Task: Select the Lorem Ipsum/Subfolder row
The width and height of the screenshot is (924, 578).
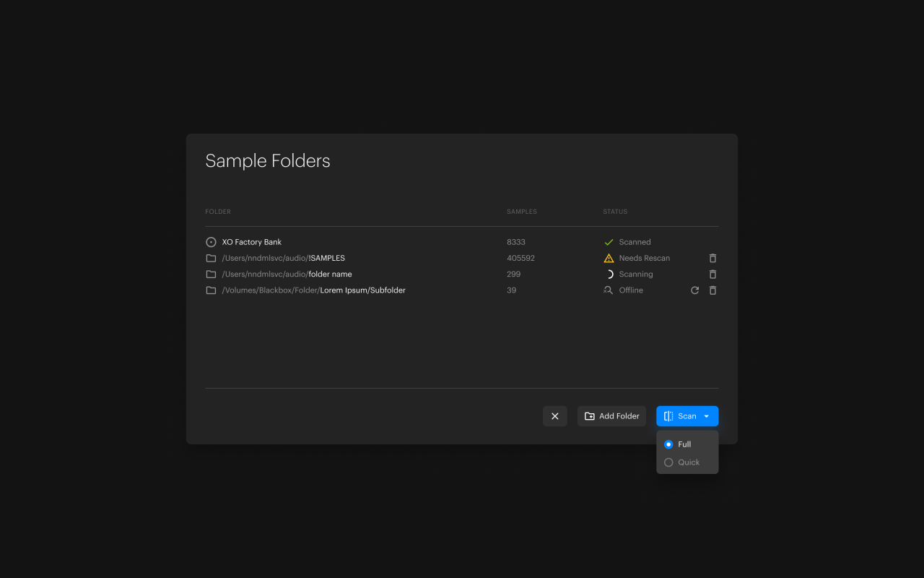Action: [362, 290]
